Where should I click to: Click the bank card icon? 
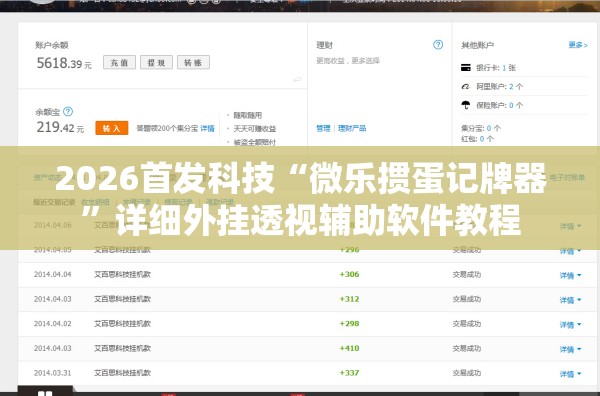466,68
